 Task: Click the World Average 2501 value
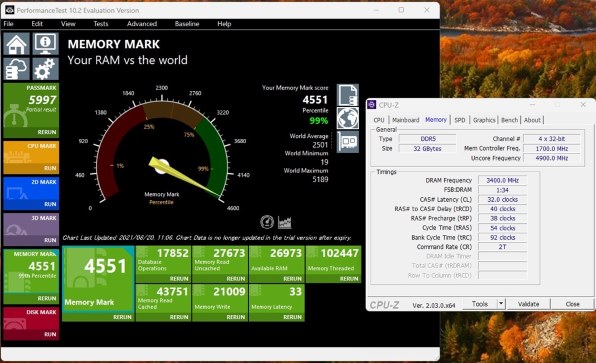[320, 145]
